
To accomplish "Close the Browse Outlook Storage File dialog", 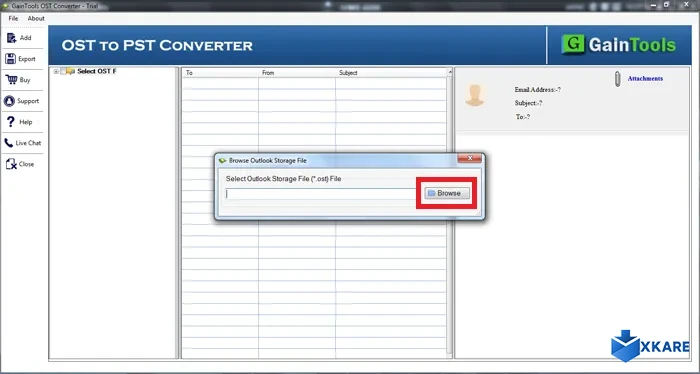I will point(470,158).
